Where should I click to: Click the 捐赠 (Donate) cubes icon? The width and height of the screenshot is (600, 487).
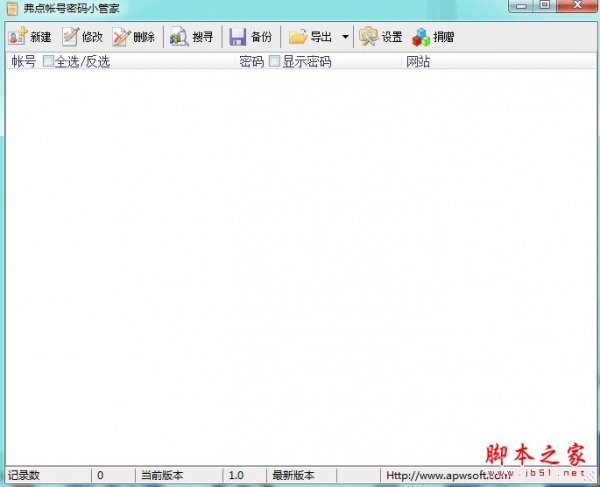[x=421, y=37]
